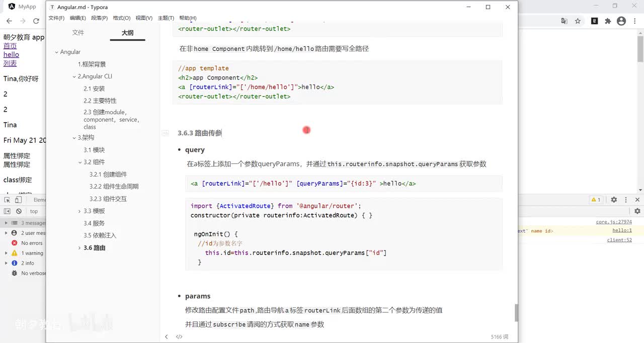Open the Chrome profile avatar
644x343 pixels.
coord(621,21)
